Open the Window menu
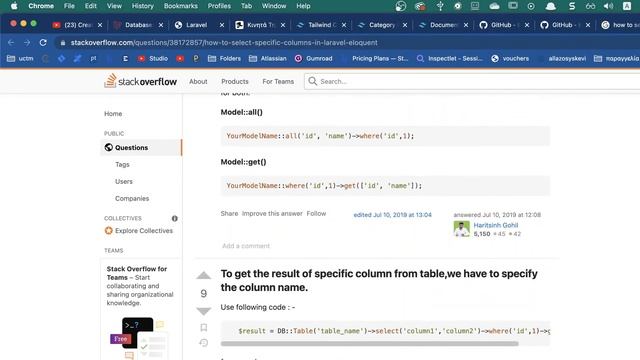 click(x=274, y=6)
